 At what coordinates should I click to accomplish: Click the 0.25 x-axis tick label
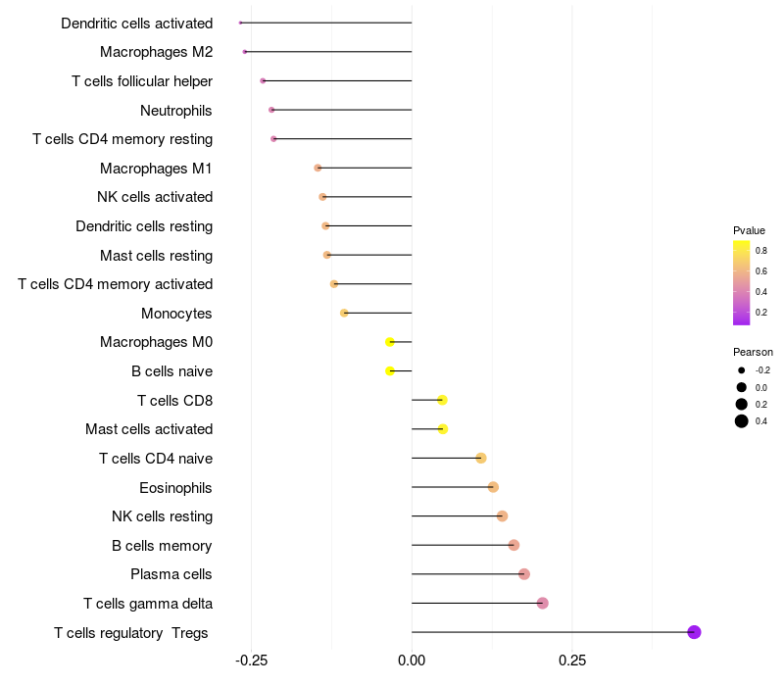coord(572,661)
